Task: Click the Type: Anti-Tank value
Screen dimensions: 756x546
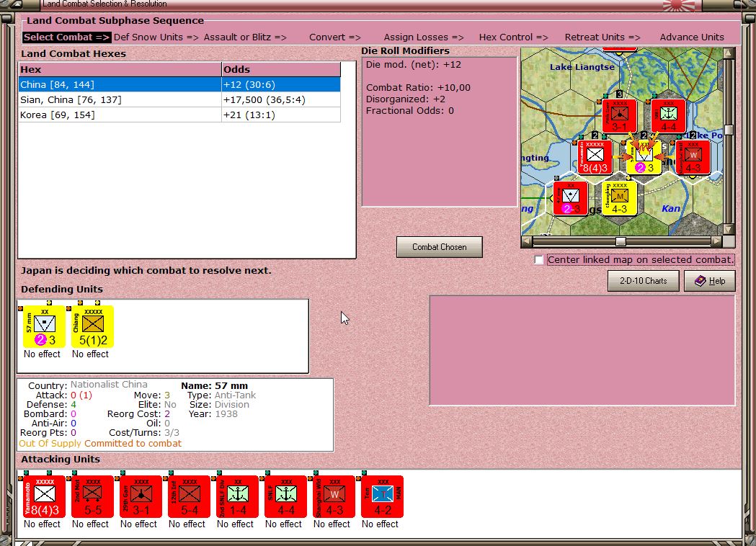Action: coord(235,395)
